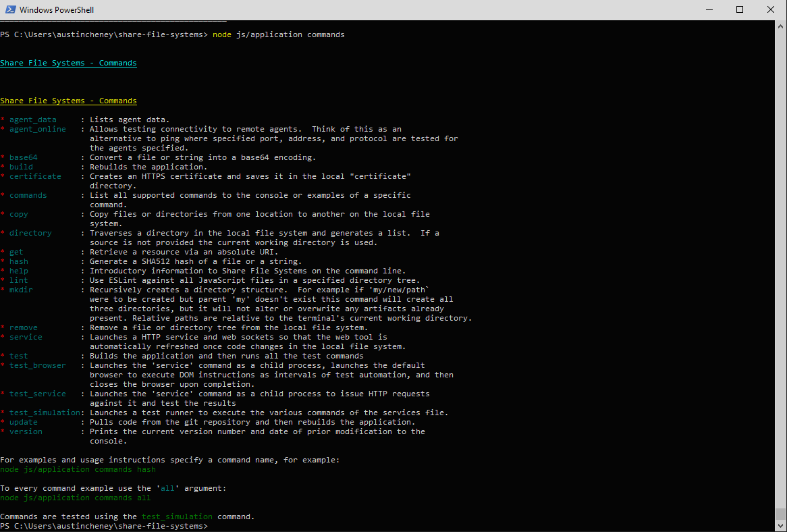Click the 'remove' command name

point(24,327)
